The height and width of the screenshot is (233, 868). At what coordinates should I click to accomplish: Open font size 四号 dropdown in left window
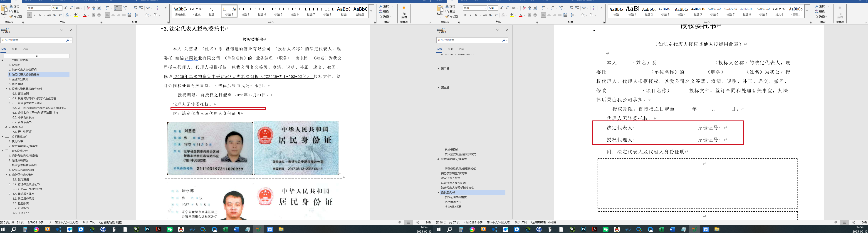[61, 8]
